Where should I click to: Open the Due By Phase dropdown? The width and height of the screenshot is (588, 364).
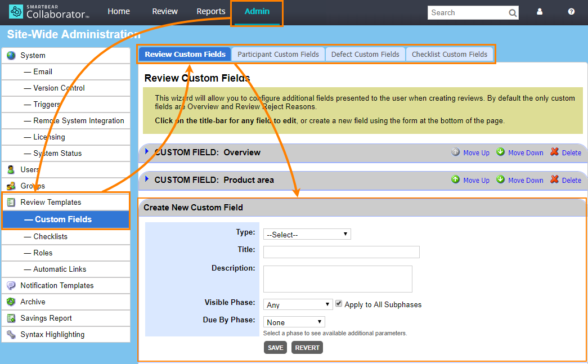(294, 321)
